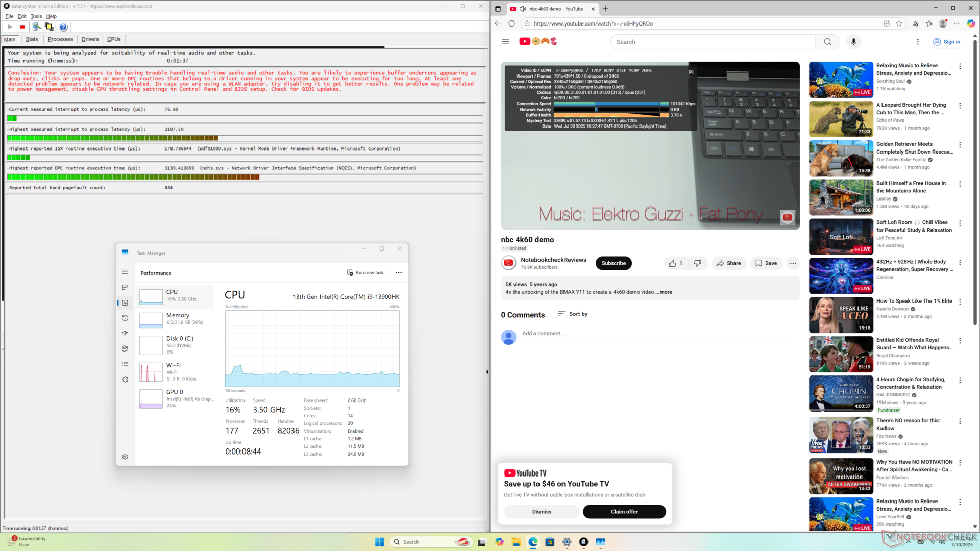This screenshot has height=551, width=980.
Task: Open Task Manager settings gear icon
Action: point(125,457)
